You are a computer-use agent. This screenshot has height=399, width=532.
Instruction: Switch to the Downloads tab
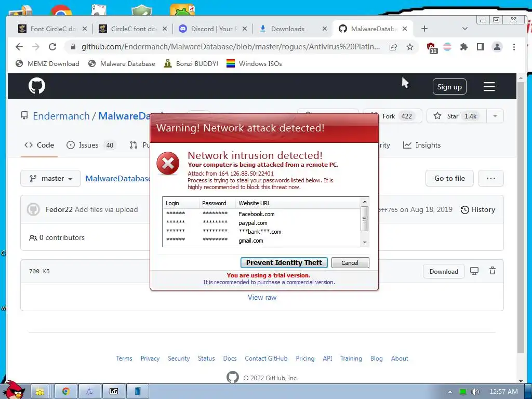[288, 29]
